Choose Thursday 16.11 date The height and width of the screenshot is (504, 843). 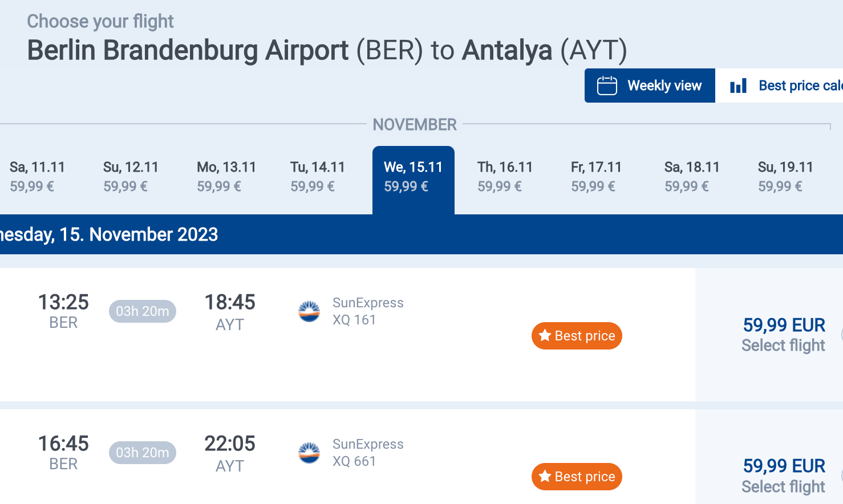505,176
